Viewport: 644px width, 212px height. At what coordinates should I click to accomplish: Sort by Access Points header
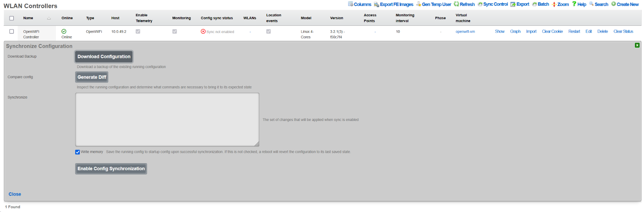[x=370, y=18]
